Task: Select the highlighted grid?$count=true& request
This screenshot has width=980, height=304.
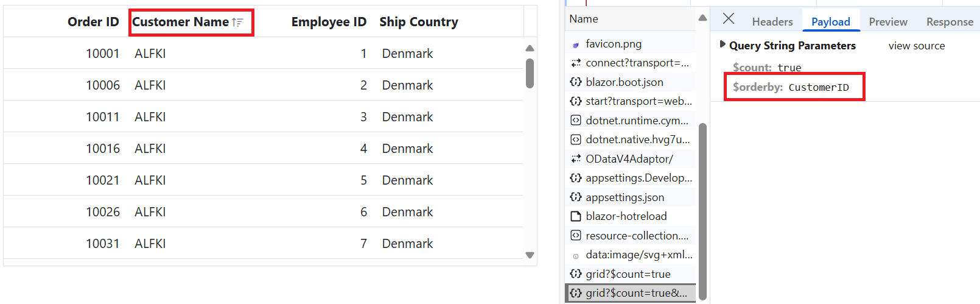Action: 631,293
